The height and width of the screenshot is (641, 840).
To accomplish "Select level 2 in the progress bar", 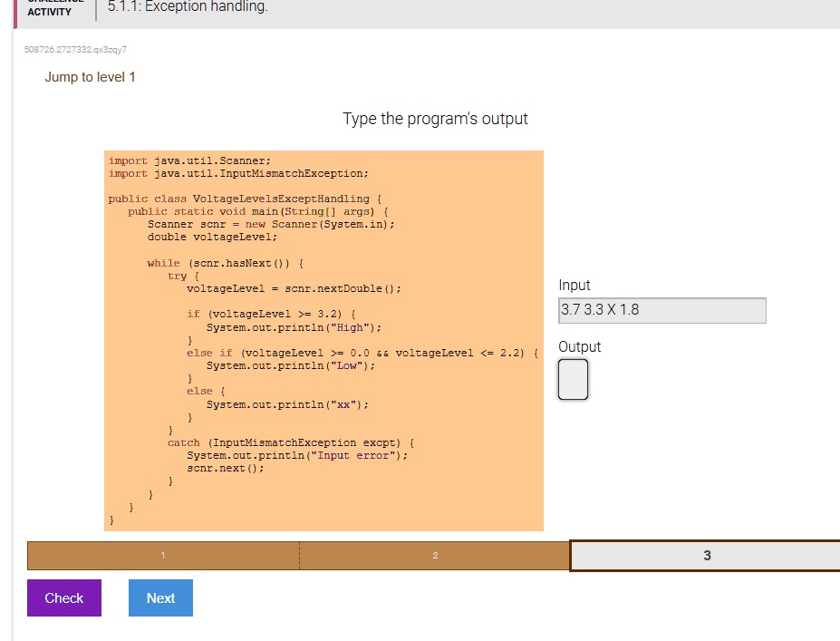I will click(434, 556).
